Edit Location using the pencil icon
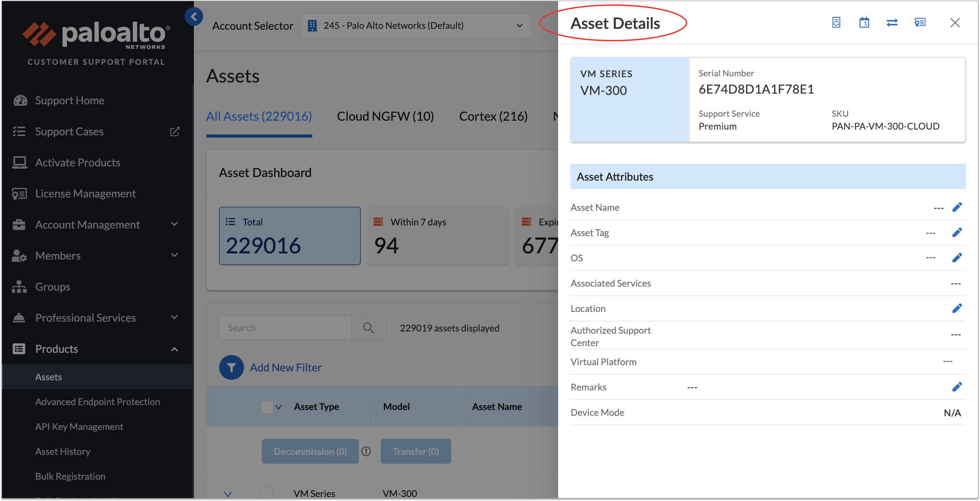Viewport: 980px width, 501px height. pyautogui.click(x=957, y=308)
